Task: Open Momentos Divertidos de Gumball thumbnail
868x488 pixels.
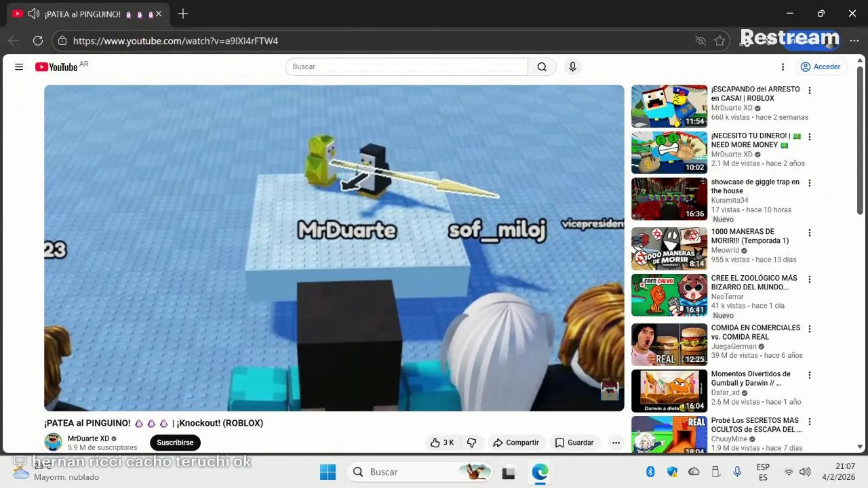Action: click(669, 391)
